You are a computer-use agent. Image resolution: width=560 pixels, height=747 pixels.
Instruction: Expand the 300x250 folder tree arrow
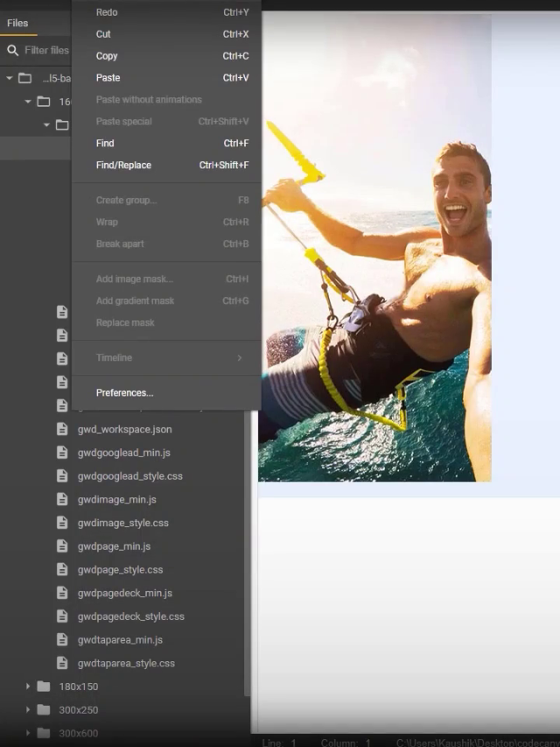28,709
